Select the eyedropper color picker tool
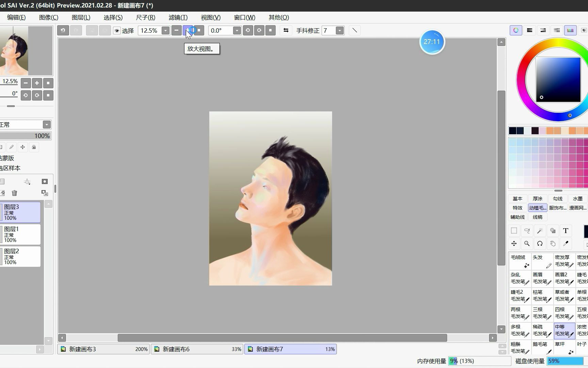This screenshot has height=368, width=588. 566,244
